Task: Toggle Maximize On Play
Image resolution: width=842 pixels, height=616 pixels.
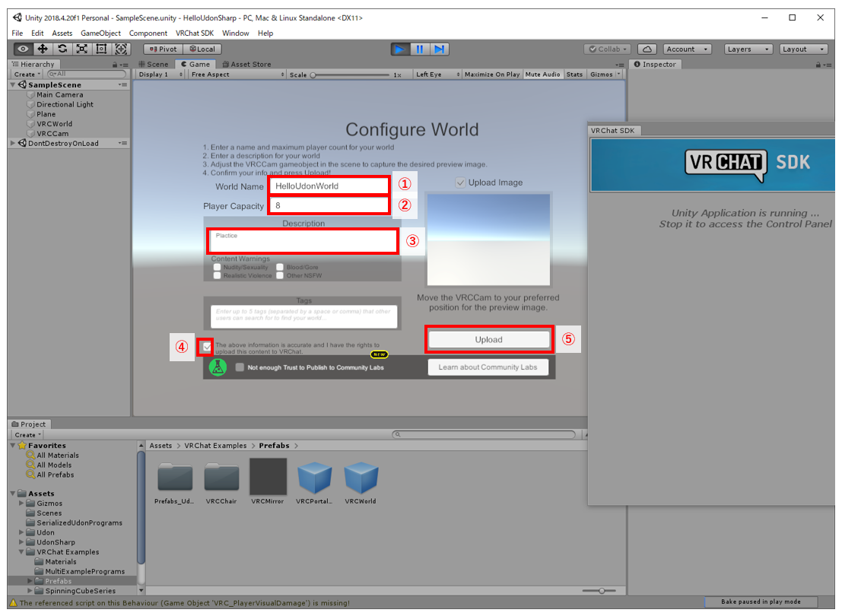Action: [492, 75]
